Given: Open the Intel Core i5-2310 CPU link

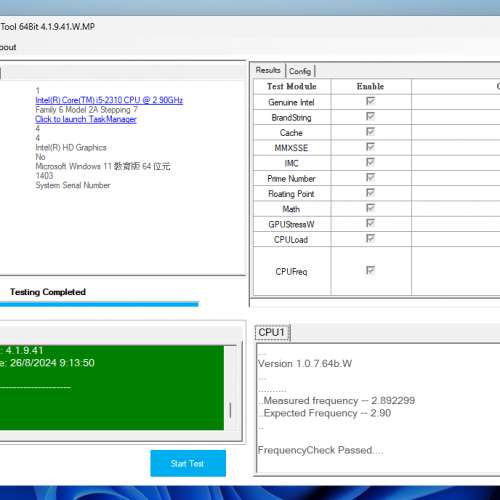Looking at the screenshot, I should [109, 100].
